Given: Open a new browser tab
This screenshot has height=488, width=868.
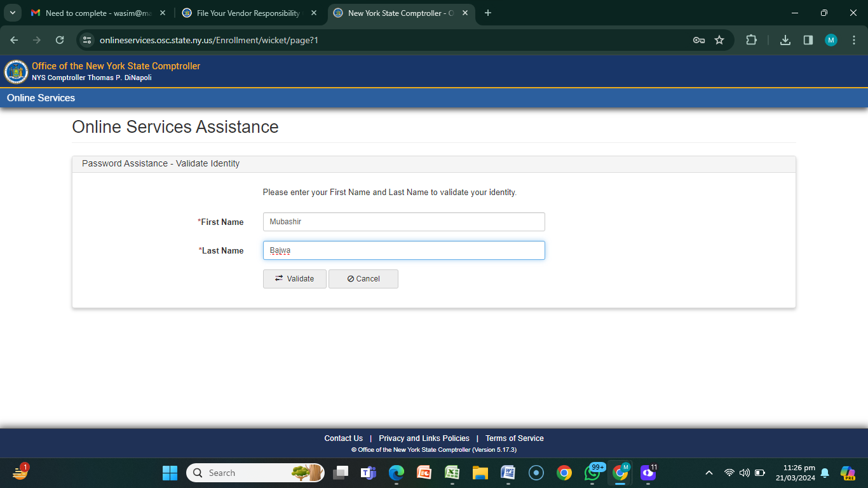Looking at the screenshot, I should coord(488,13).
